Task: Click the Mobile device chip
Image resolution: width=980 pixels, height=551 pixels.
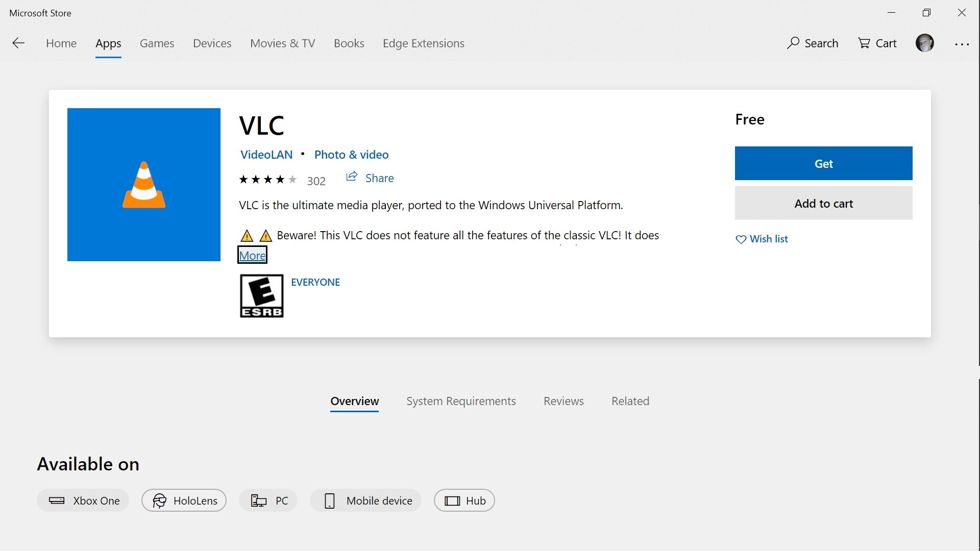Action: click(365, 500)
